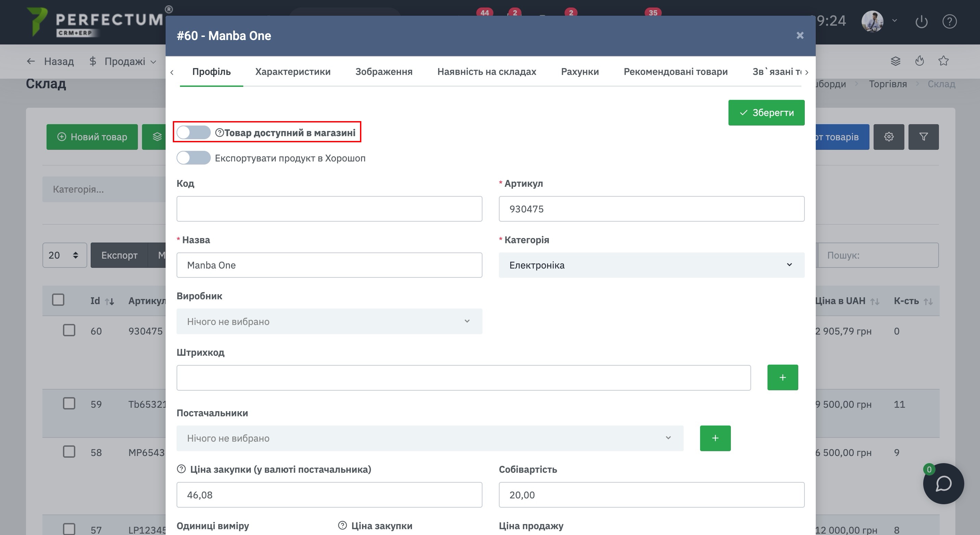
Task: Sort table by К-сть column
Action: coord(913,301)
